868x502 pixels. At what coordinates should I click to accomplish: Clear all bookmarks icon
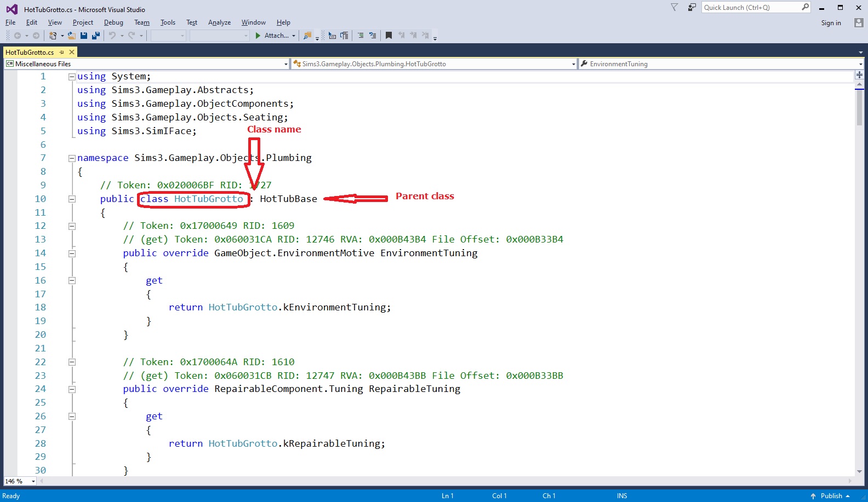(425, 36)
